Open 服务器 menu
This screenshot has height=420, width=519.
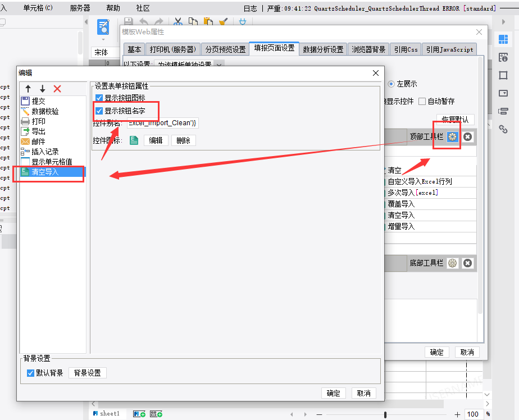click(x=80, y=8)
